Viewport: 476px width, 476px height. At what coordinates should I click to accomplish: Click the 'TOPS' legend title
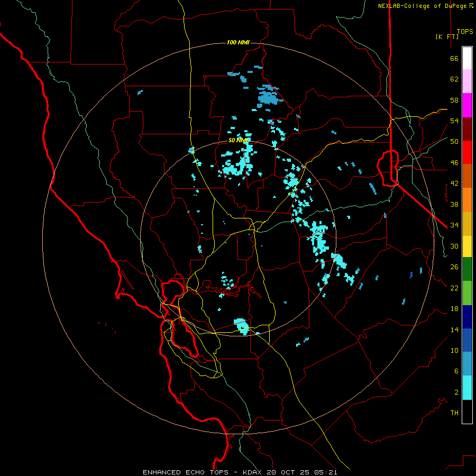(x=465, y=32)
